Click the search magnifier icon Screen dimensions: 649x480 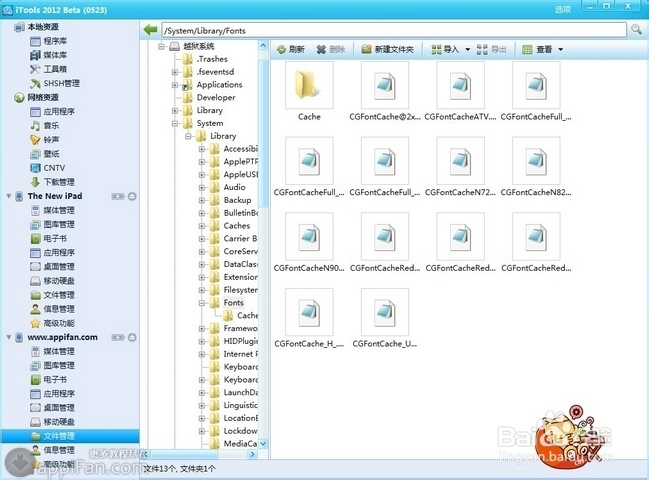coord(636,29)
